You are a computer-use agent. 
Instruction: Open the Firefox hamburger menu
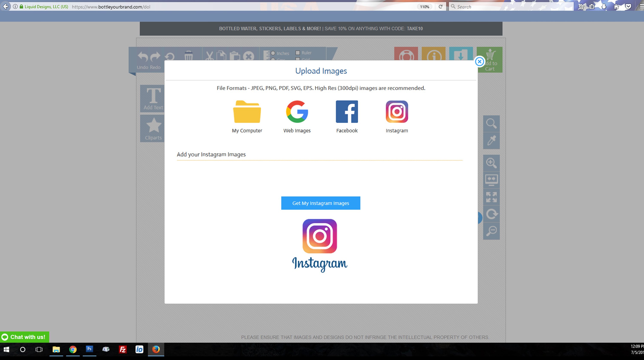(x=641, y=7)
